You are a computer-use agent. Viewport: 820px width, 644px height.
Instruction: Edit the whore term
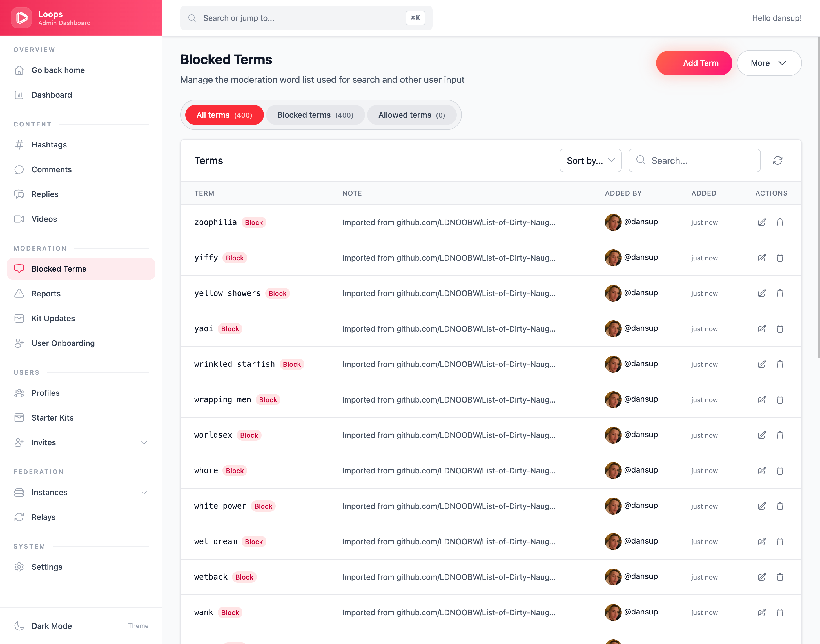(761, 471)
